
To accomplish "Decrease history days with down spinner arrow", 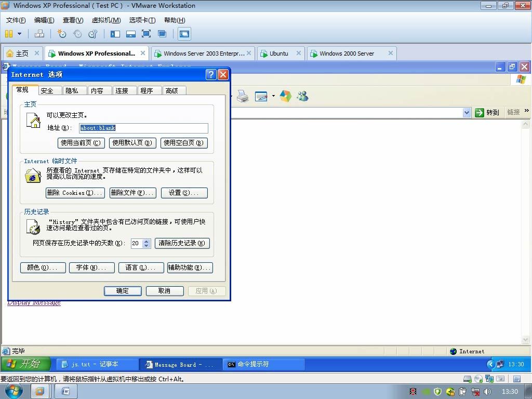I will (146, 246).
